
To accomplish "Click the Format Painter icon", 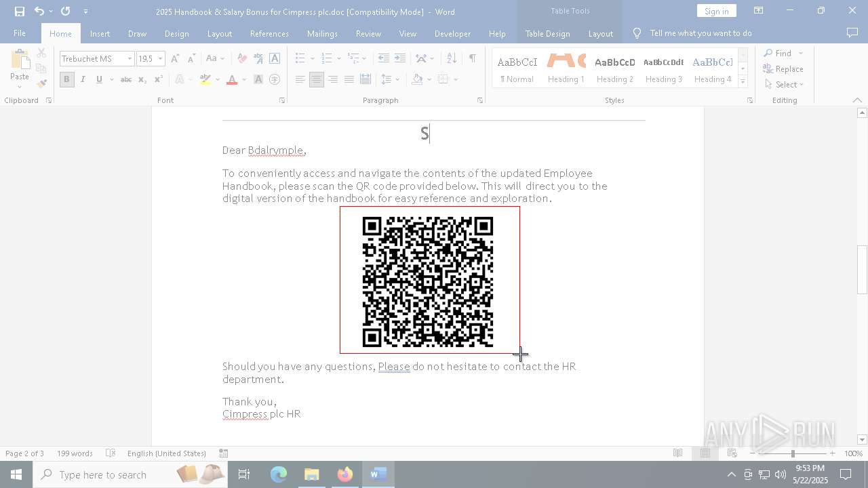I will click(x=41, y=84).
